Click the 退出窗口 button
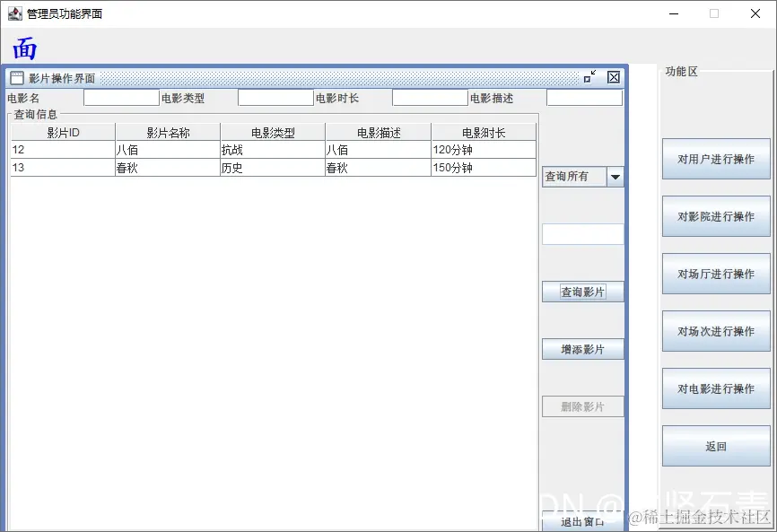Viewport: 777px width, 532px height. pyautogui.click(x=583, y=521)
